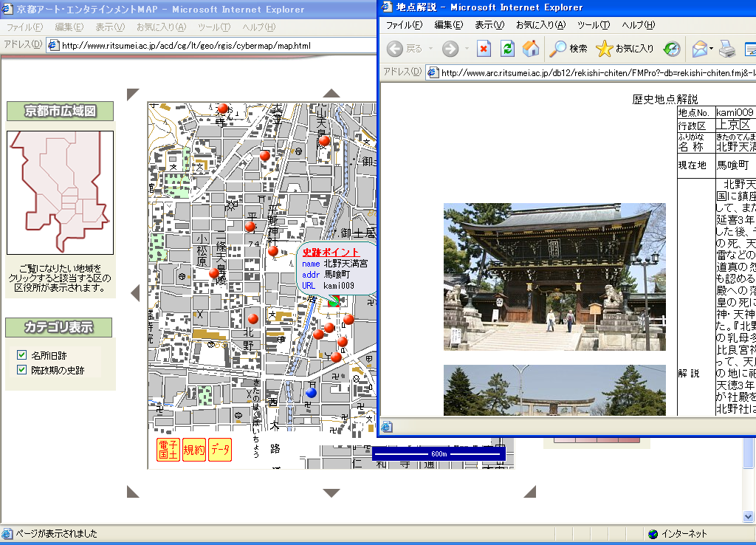
Task: Click the red X Stop toolbar icon
Action: 484,49
